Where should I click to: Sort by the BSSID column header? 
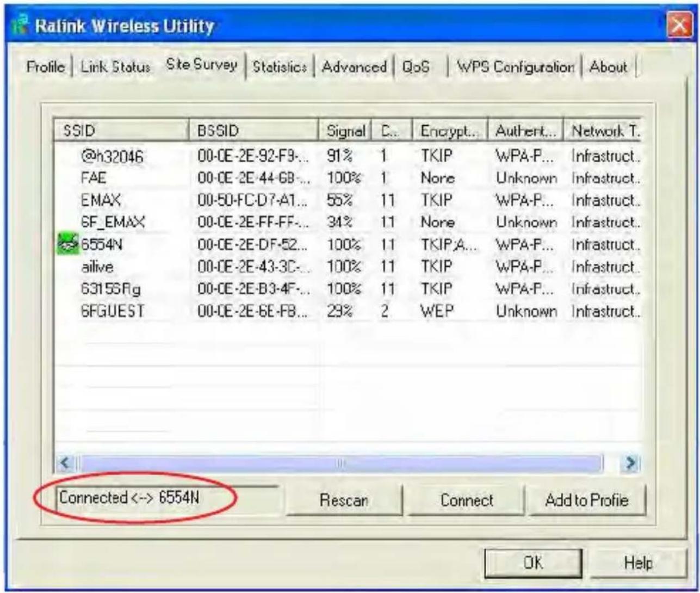click(253, 131)
